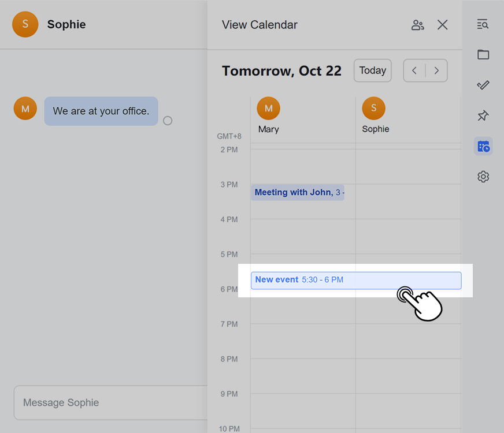Click Sophie's avatar in chat header
The width and height of the screenshot is (504, 433).
25,24
